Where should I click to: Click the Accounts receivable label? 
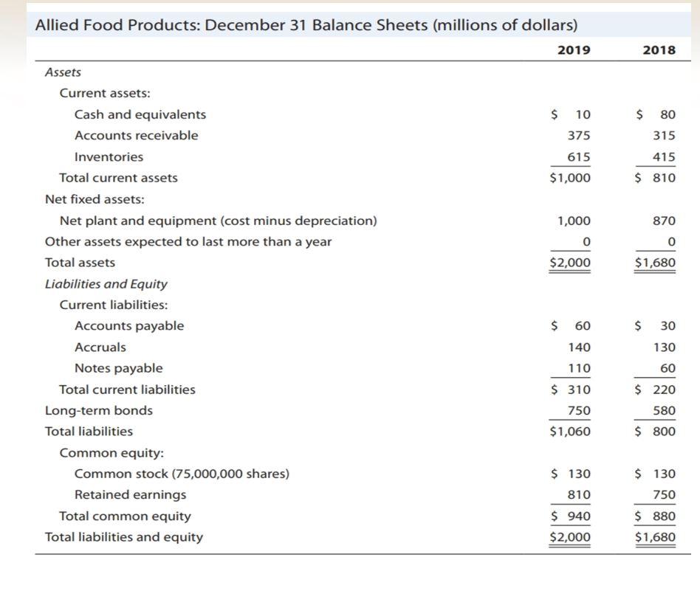tap(137, 135)
